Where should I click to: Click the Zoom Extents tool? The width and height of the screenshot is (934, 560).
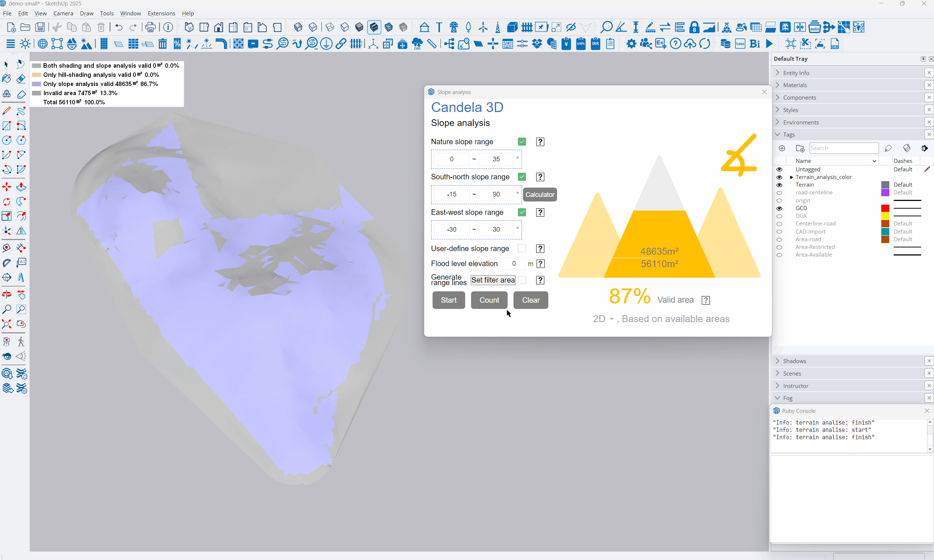click(7, 324)
